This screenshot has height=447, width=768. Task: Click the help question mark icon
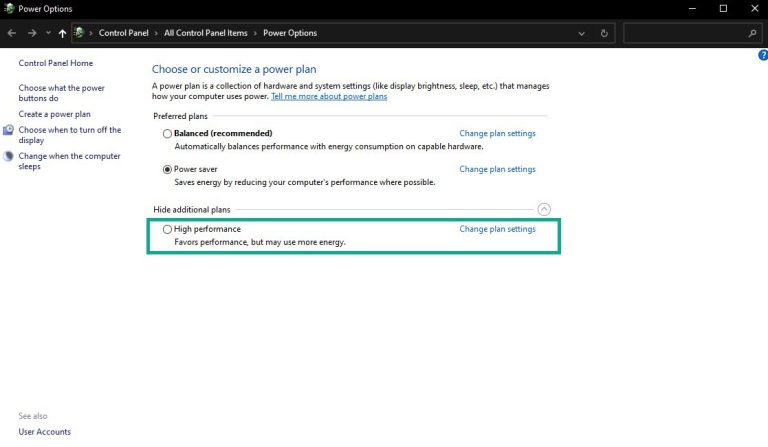pos(763,55)
